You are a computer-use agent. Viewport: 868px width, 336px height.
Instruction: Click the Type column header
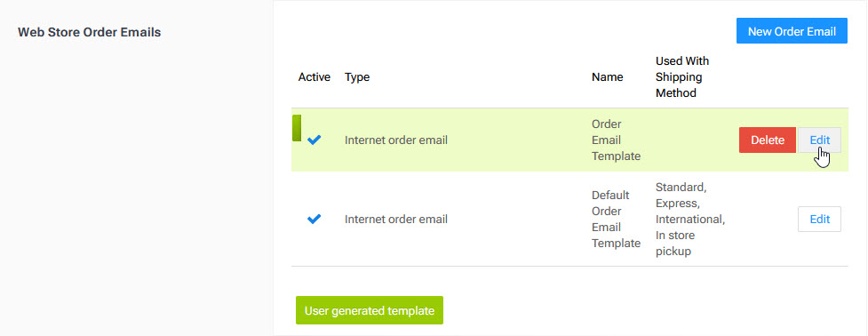click(357, 77)
